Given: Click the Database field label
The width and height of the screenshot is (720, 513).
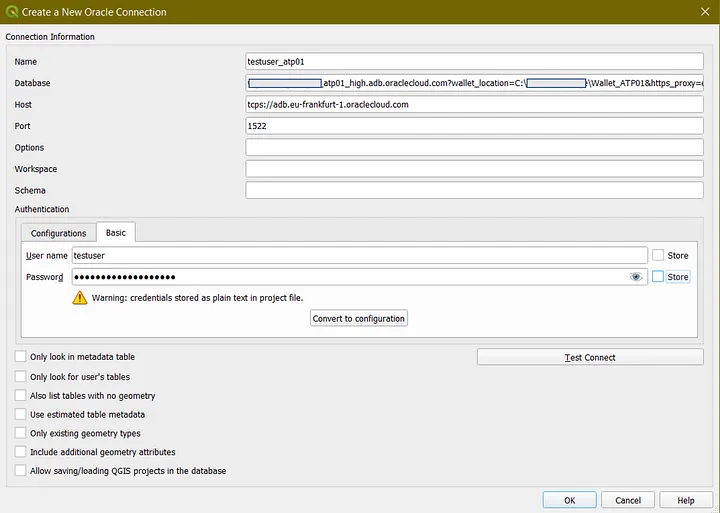Looking at the screenshot, I should click(x=32, y=83).
